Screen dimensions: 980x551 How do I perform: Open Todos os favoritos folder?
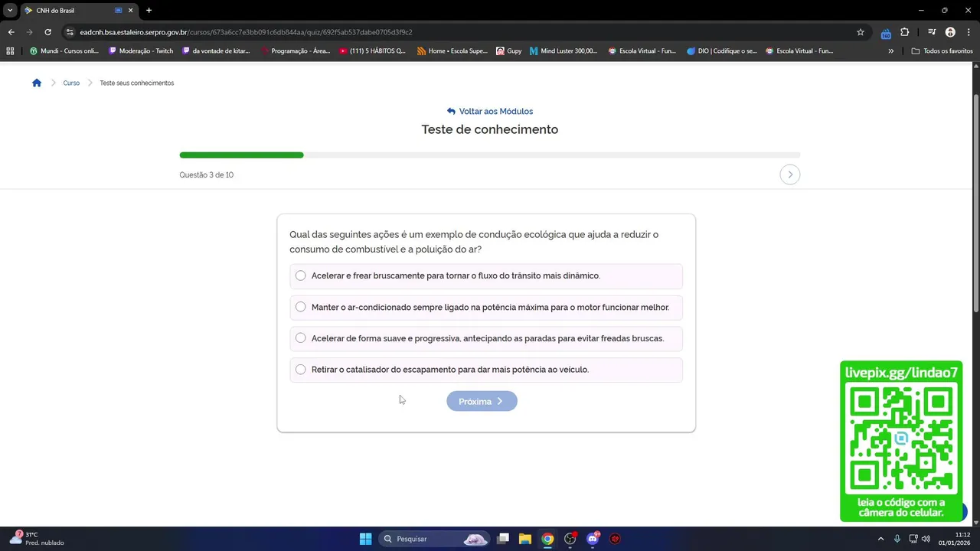point(942,51)
